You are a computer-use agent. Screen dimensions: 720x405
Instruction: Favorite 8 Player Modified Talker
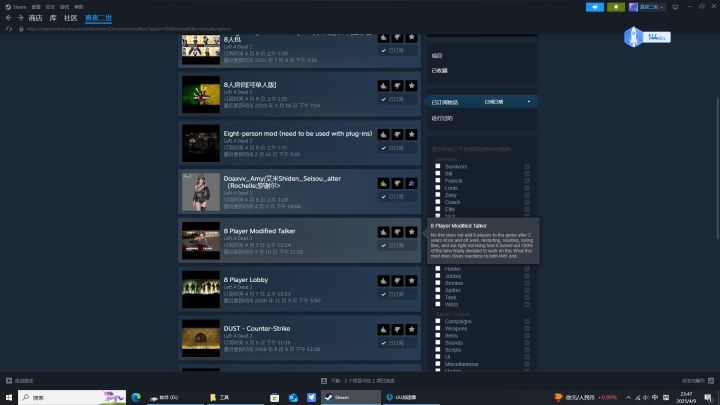411,232
